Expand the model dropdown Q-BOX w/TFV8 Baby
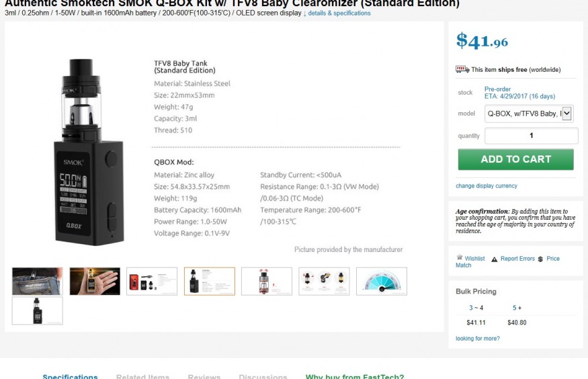The height and width of the screenshot is (379, 588). pyautogui.click(x=529, y=114)
